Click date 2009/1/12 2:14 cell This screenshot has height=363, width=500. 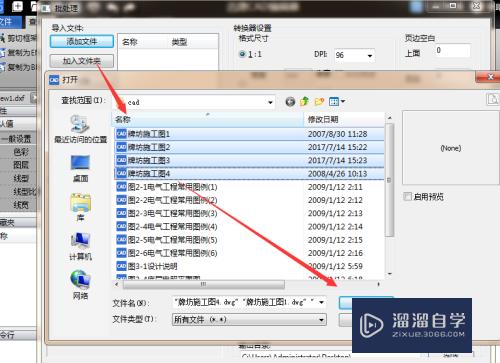335,227
